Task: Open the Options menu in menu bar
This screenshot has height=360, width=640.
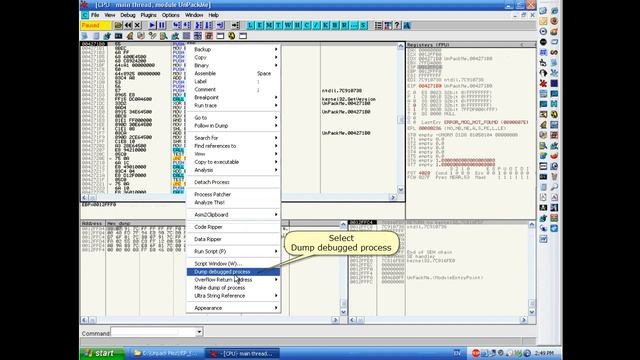Action: pos(171,15)
